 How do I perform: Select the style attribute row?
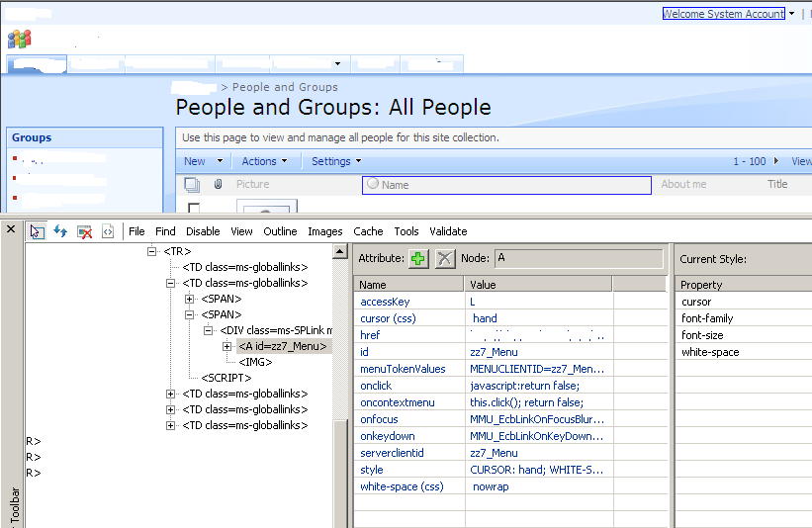(510, 470)
